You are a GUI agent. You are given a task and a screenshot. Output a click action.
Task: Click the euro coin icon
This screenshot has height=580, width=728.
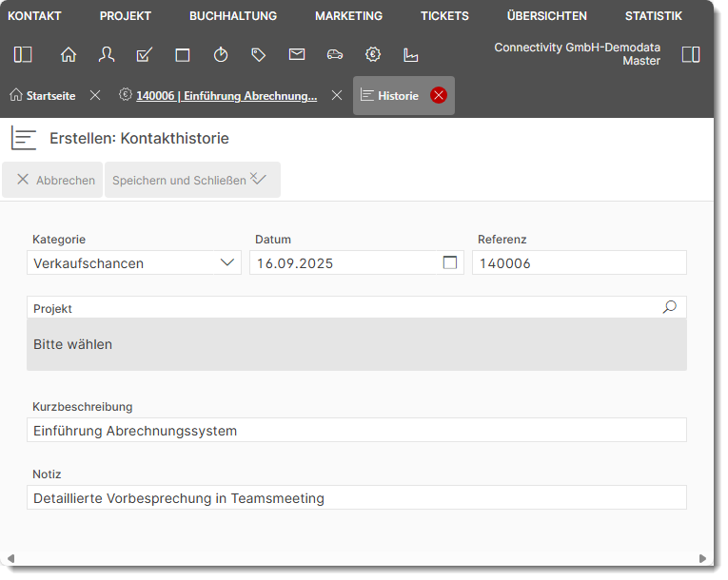pyautogui.click(x=373, y=55)
